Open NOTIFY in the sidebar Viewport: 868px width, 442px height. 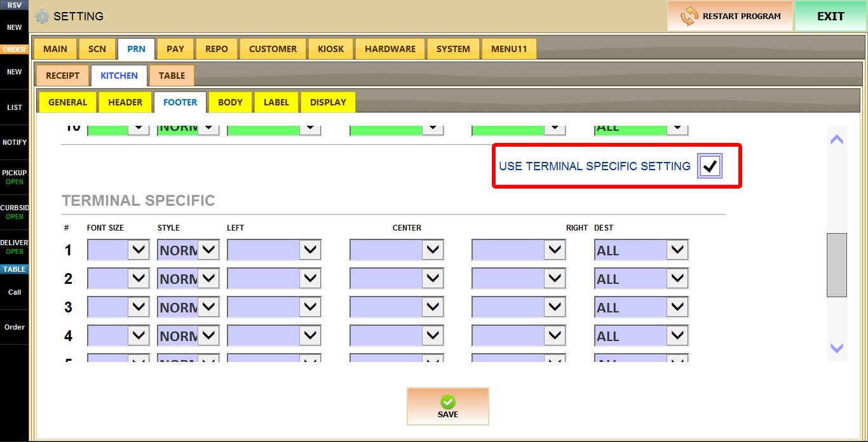point(14,142)
